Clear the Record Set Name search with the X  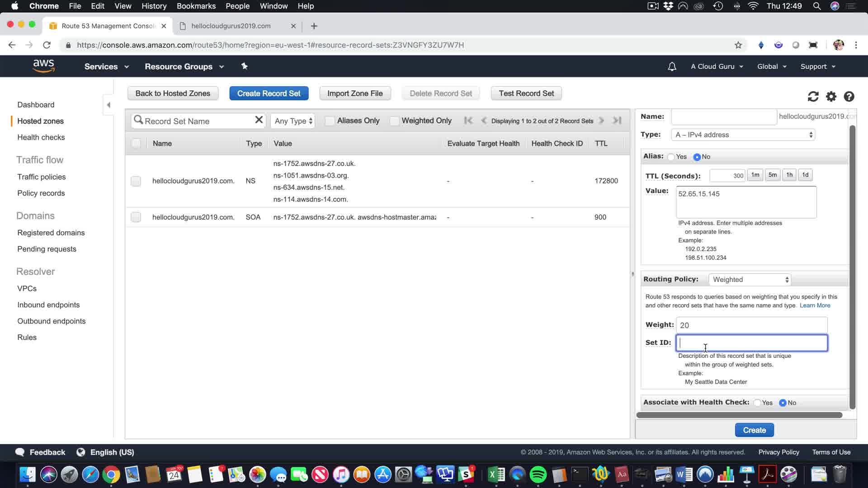pyautogui.click(x=259, y=120)
